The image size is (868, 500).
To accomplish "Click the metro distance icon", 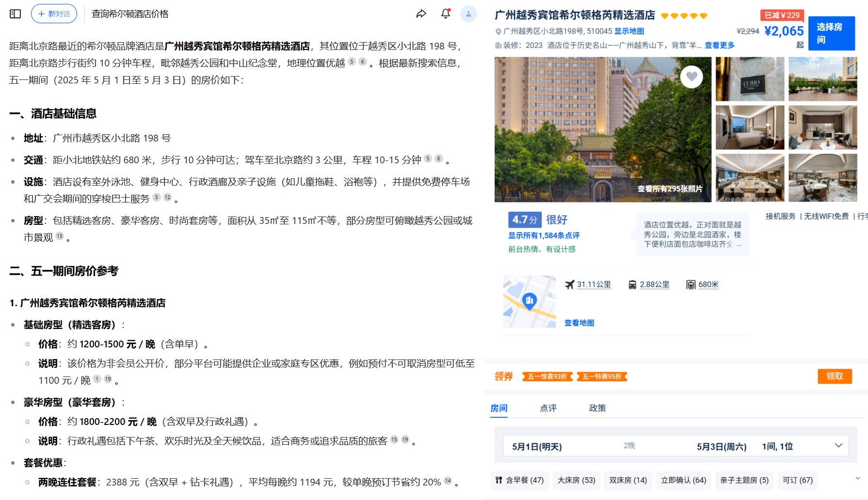I will (x=691, y=285).
